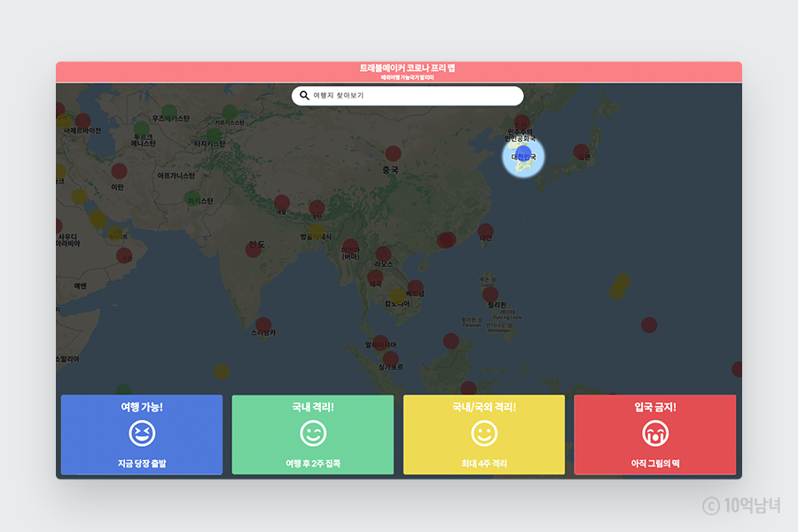Select the 국내/국외 격리! card title
This screenshot has height=532, width=798.
pos(484,407)
